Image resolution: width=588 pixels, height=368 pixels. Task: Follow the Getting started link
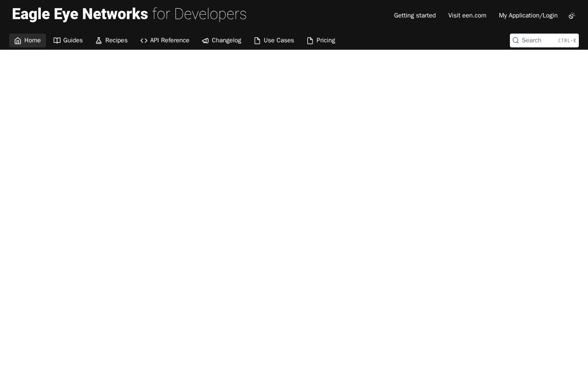click(415, 16)
